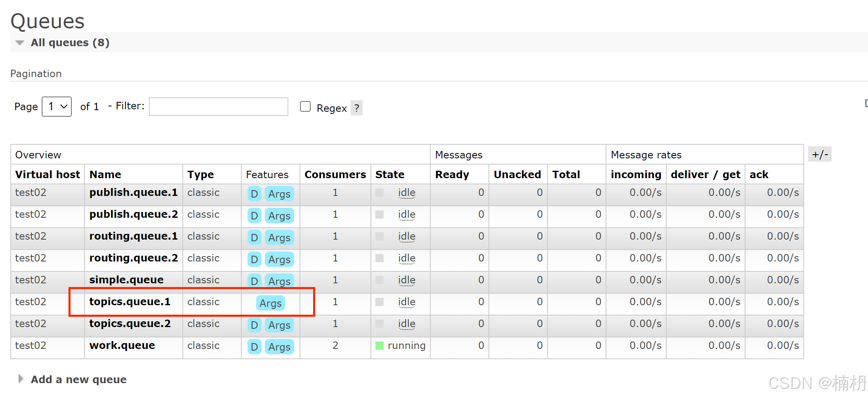This screenshot has height=398, width=868.
Task: Click the running state link for work.queue
Action: click(x=406, y=345)
